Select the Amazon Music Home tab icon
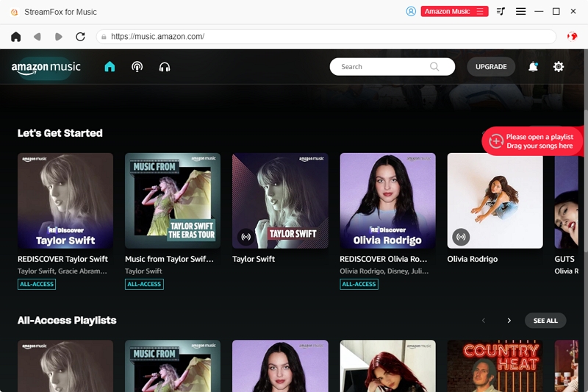 tap(110, 67)
